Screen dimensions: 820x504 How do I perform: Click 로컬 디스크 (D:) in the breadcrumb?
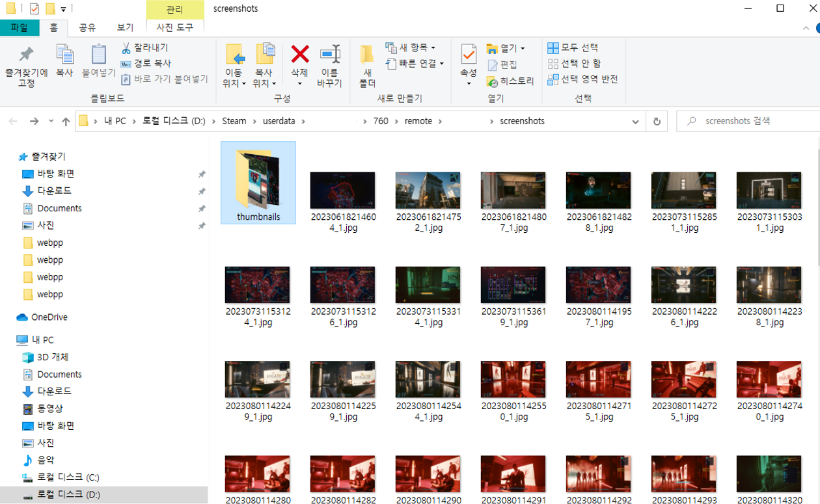click(174, 122)
